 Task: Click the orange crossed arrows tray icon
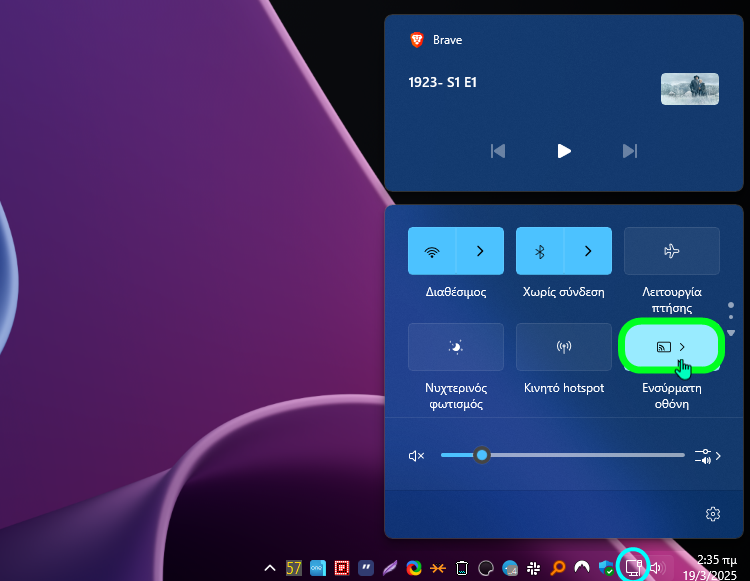pyautogui.click(x=438, y=568)
